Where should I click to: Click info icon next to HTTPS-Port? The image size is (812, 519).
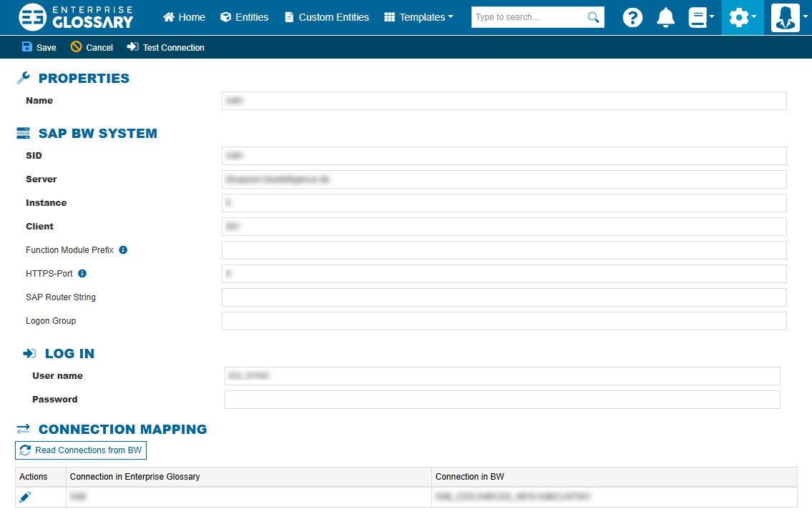click(x=82, y=274)
